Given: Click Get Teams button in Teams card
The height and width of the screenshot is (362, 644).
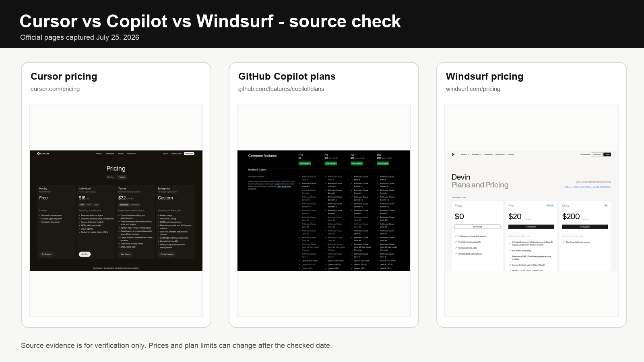Looking at the screenshot, I should coord(126,254).
